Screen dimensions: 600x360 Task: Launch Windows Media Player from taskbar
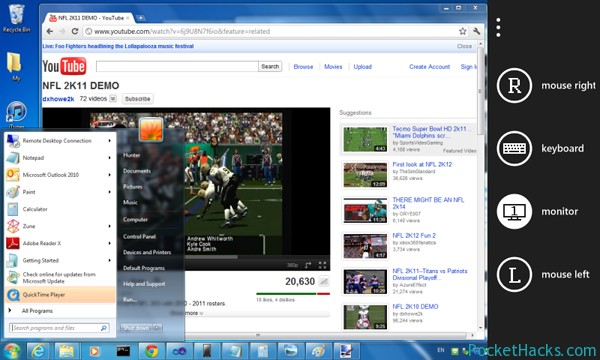click(x=95, y=351)
